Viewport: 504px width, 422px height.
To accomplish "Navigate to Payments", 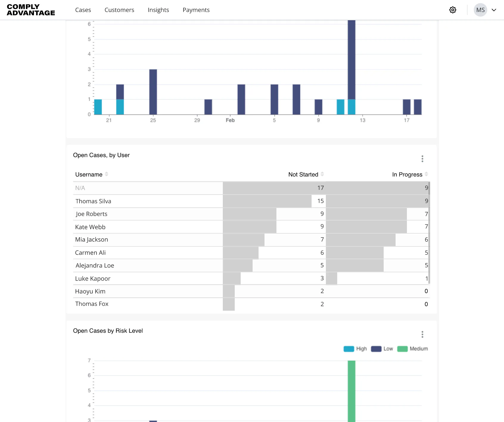I will tap(196, 10).
